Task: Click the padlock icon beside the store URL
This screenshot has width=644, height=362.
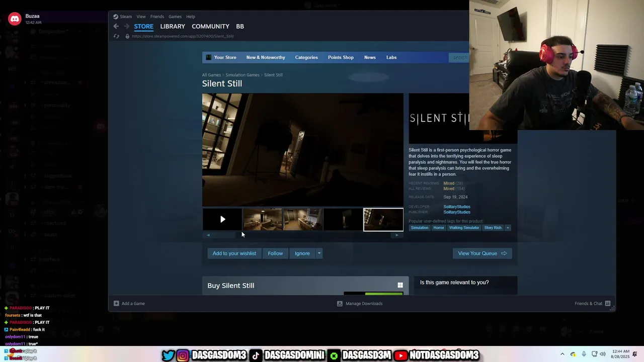Action: click(127, 36)
